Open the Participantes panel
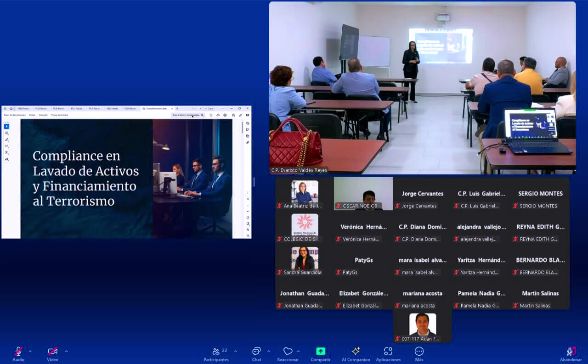Screen dimensions: 588x364 (216, 353)
